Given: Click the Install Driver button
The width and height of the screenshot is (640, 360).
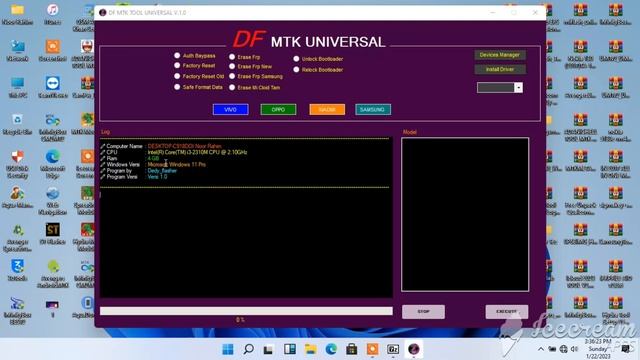Looking at the screenshot, I should pyautogui.click(x=500, y=69).
